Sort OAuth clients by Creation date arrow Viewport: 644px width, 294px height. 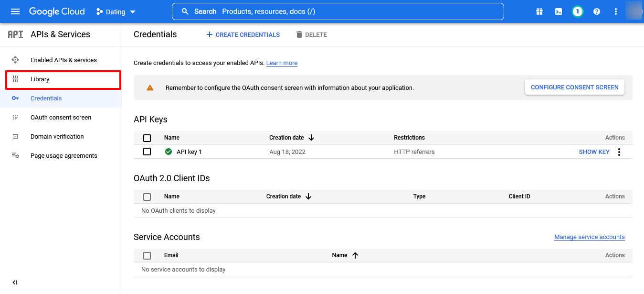tap(308, 196)
